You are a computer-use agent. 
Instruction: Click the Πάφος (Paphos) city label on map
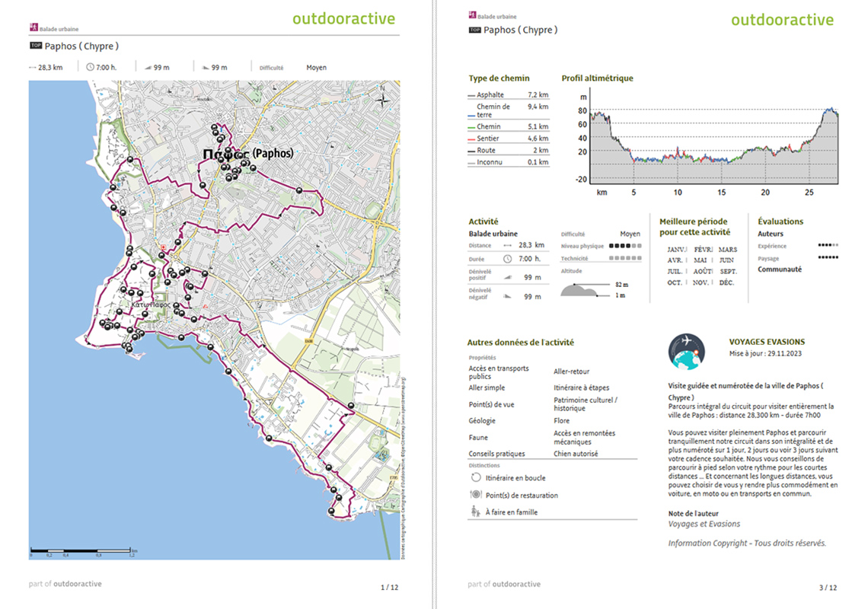click(x=248, y=153)
